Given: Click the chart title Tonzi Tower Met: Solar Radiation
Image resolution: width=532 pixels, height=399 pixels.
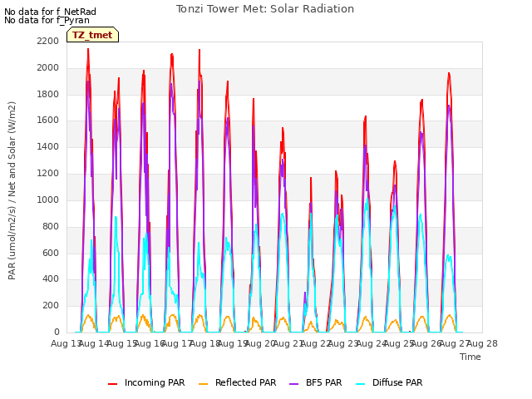Looking at the screenshot, I should [265, 9].
